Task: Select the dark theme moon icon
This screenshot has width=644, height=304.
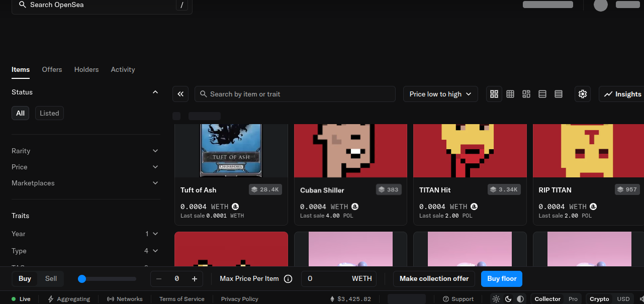Action: [x=508, y=299]
